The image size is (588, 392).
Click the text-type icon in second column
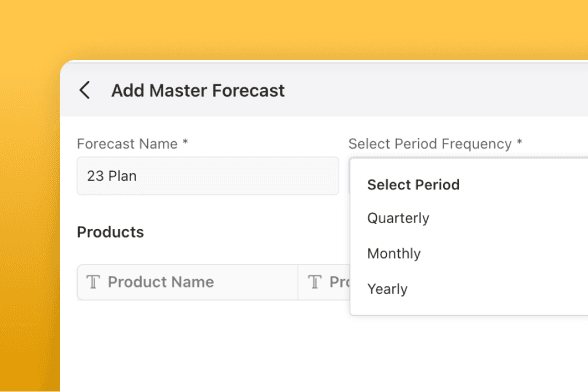coord(315,282)
